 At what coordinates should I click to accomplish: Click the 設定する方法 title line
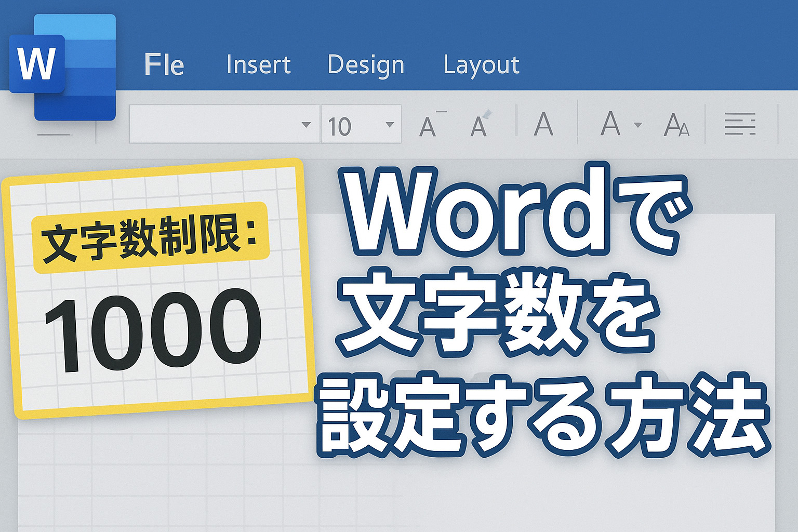[543, 416]
